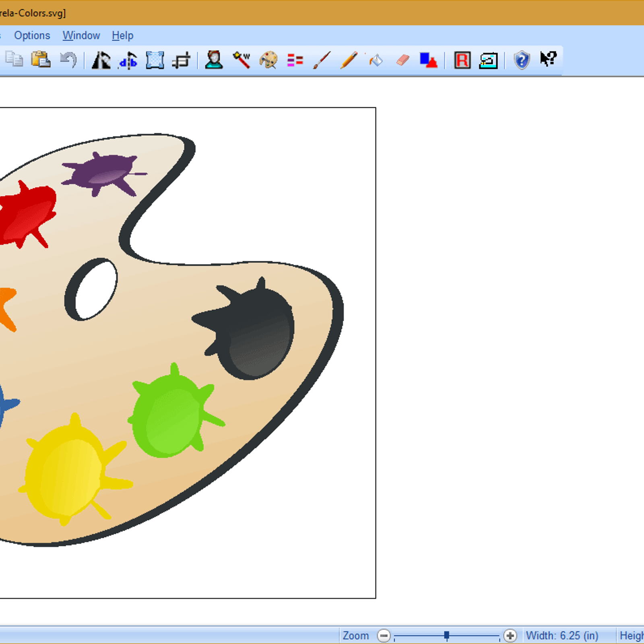Select the paintbrush tool
Screen dimensions: 644x644
(322, 60)
